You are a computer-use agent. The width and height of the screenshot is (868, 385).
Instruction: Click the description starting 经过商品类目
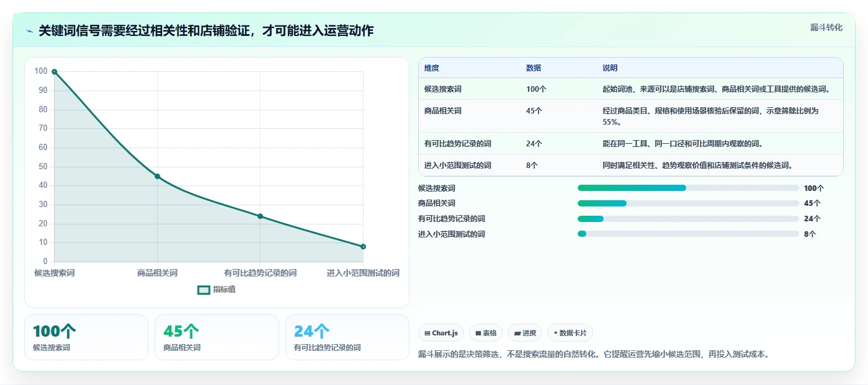711,117
